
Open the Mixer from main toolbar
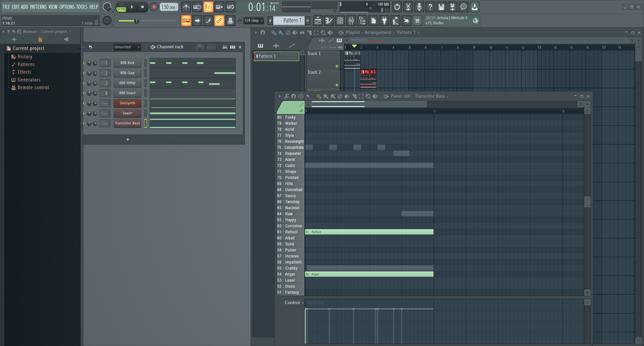click(x=351, y=21)
